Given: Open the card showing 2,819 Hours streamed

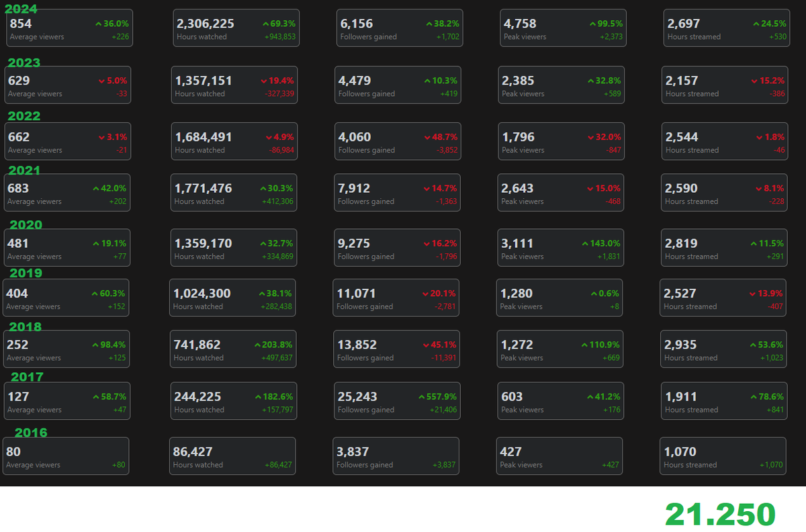Looking at the screenshot, I should pyautogui.click(x=724, y=247).
